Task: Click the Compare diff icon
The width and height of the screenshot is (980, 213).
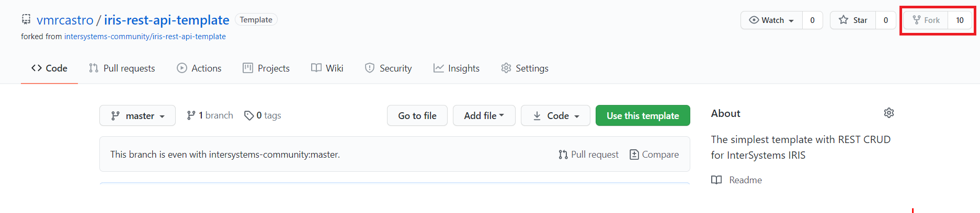Action: 634,155
